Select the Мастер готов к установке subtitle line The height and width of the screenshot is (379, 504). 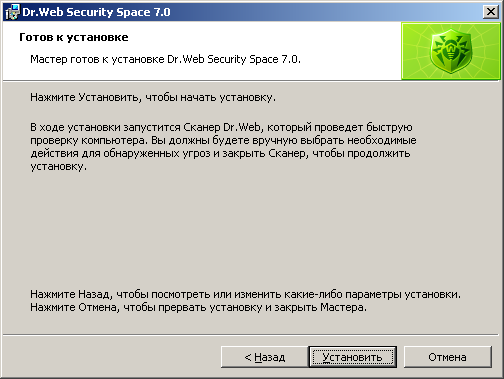tap(165, 59)
